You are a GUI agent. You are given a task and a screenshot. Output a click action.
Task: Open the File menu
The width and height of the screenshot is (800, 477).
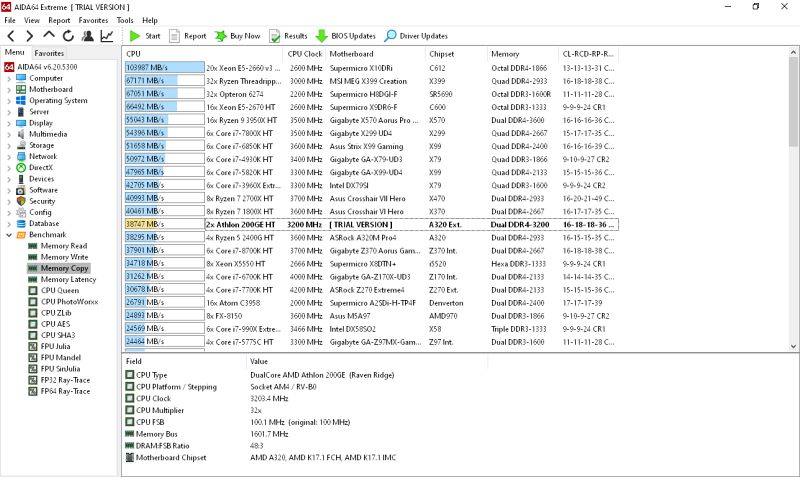[x=10, y=20]
